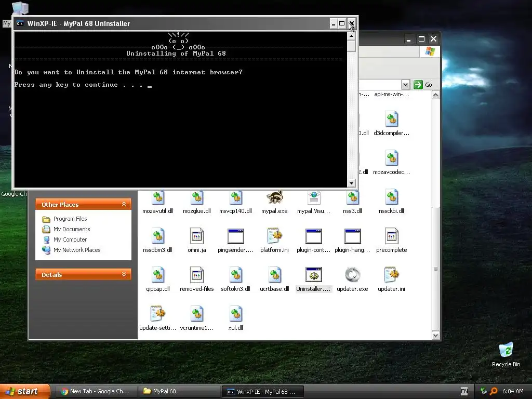Viewport: 532px width, 399px height.
Task: Close the MyPal 68 Uninstaller console window
Action: [352, 23]
